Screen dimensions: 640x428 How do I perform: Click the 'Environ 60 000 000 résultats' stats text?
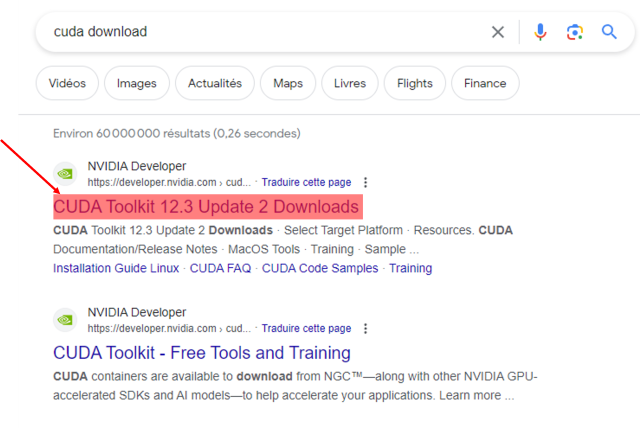tap(177, 133)
